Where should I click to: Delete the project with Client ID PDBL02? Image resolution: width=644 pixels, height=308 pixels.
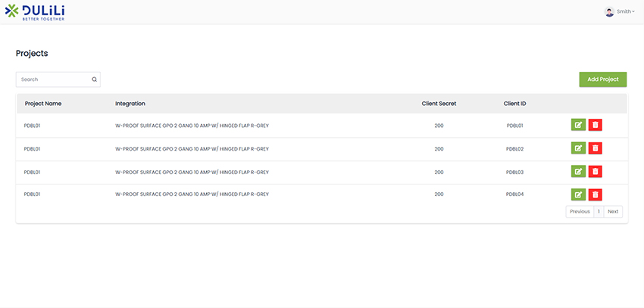596,149
